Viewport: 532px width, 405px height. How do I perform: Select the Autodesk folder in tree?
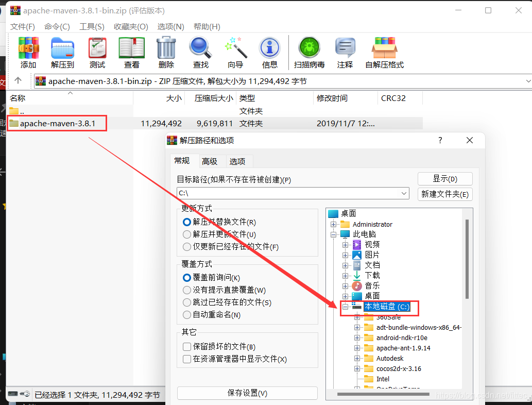click(x=390, y=359)
